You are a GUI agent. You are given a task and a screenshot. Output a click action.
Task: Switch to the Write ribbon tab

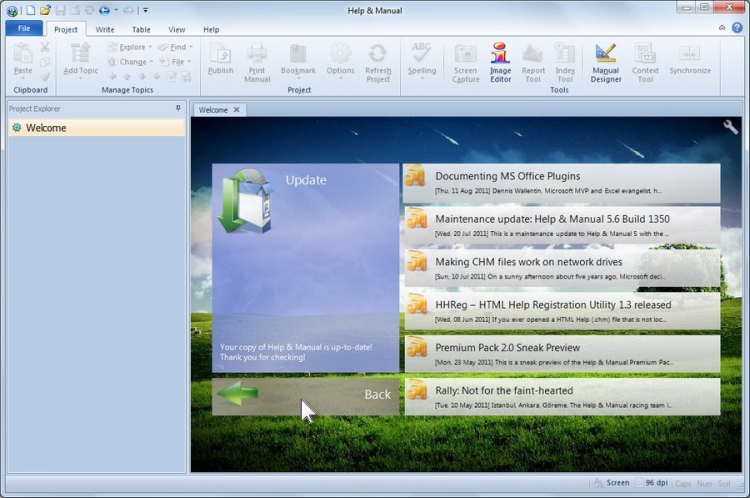pyautogui.click(x=105, y=29)
